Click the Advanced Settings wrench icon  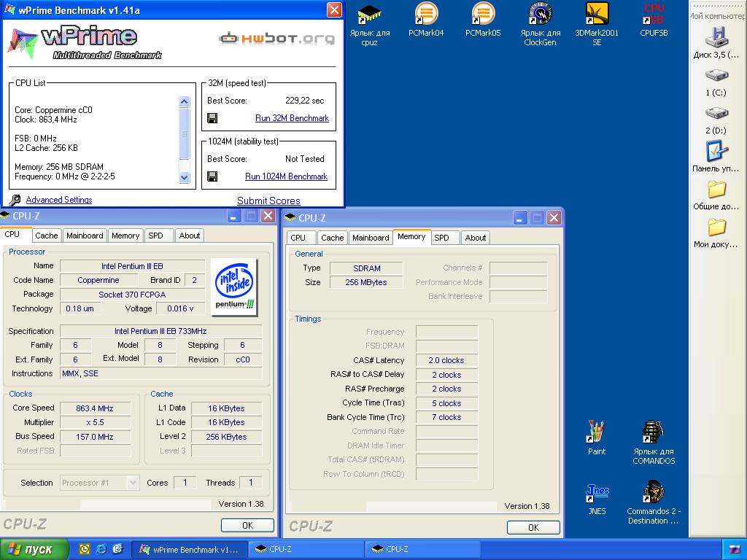coord(15,200)
